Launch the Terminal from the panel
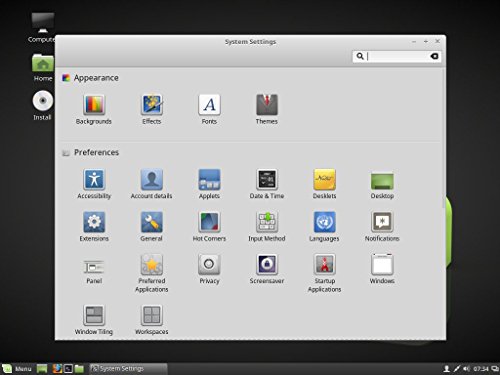Viewport: 500px width, 375px height. click(68, 369)
